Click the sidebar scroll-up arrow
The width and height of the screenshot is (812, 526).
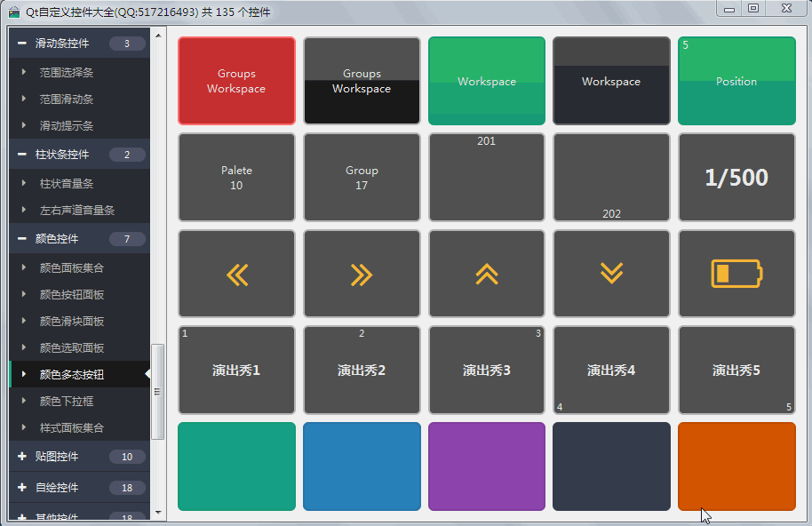(x=158, y=36)
